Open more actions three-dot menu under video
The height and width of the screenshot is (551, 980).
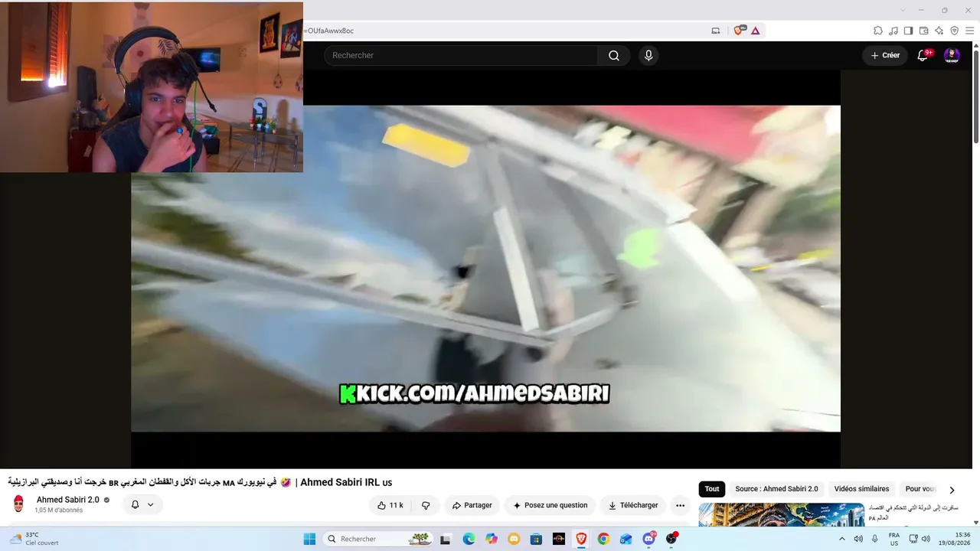680,505
